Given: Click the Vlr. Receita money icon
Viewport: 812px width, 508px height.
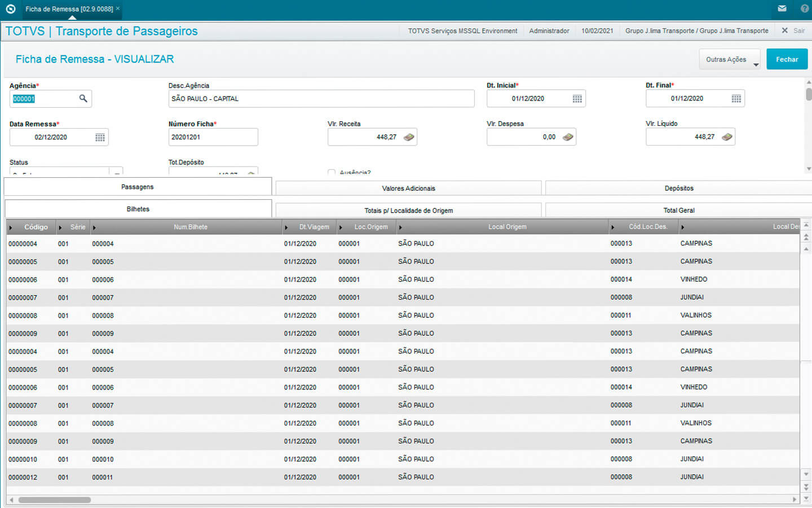Looking at the screenshot, I should click(x=409, y=137).
